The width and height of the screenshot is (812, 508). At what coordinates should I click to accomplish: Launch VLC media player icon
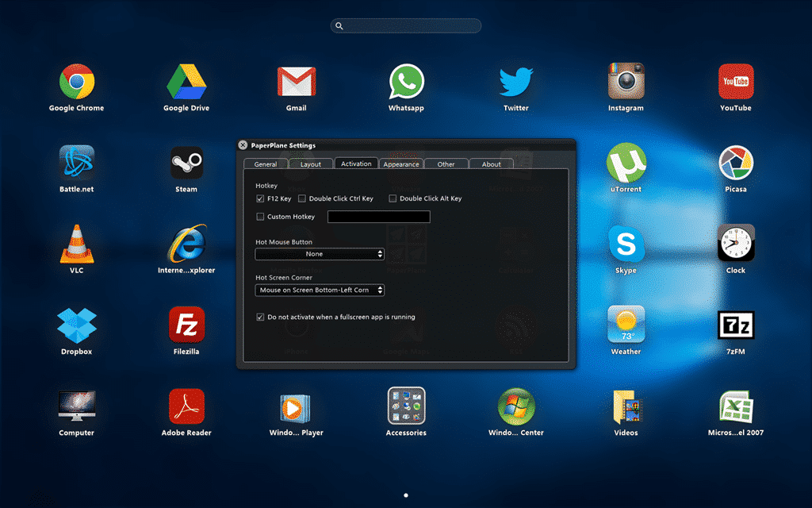pyautogui.click(x=77, y=244)
